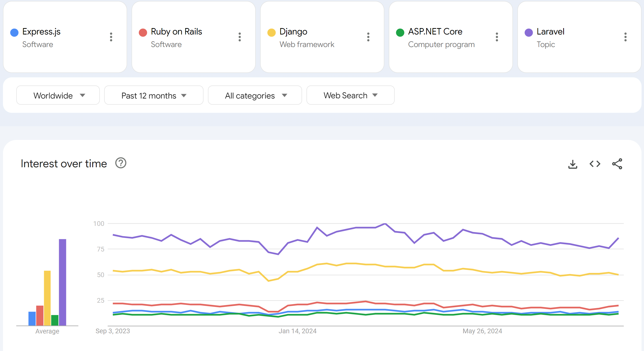The width and height of the screenshot is (644, 351).
Task: Click the Average label under bars
Action: coord(47,331)
